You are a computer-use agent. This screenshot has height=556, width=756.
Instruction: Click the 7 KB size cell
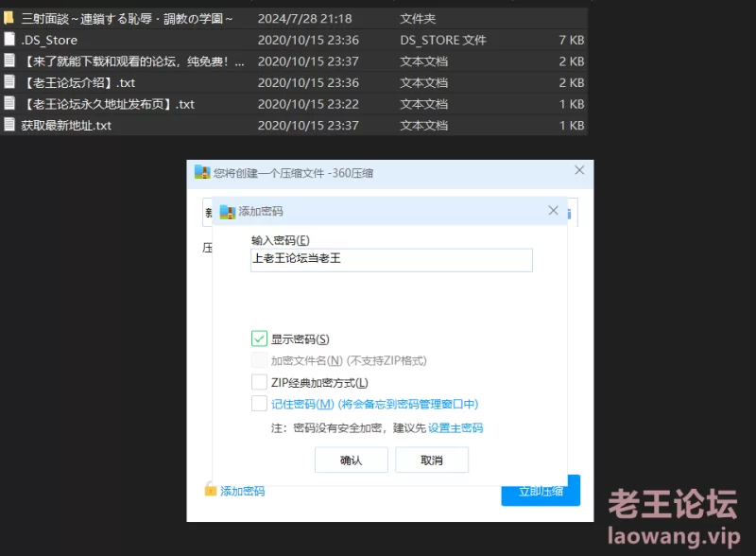572,40
